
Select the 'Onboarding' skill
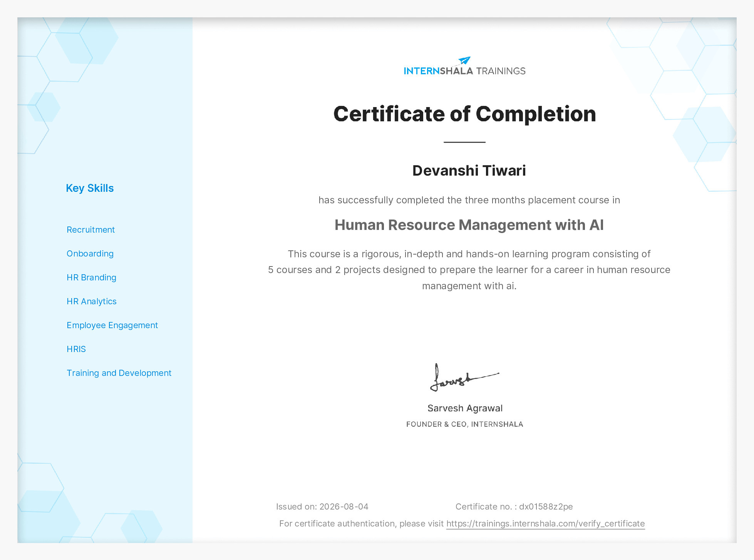(90, 253)
